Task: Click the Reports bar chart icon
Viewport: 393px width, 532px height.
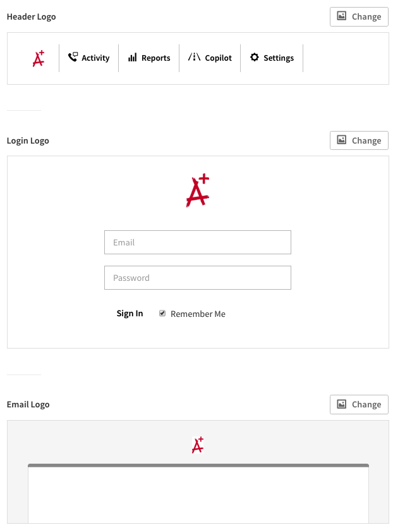Action: [132, 58]
